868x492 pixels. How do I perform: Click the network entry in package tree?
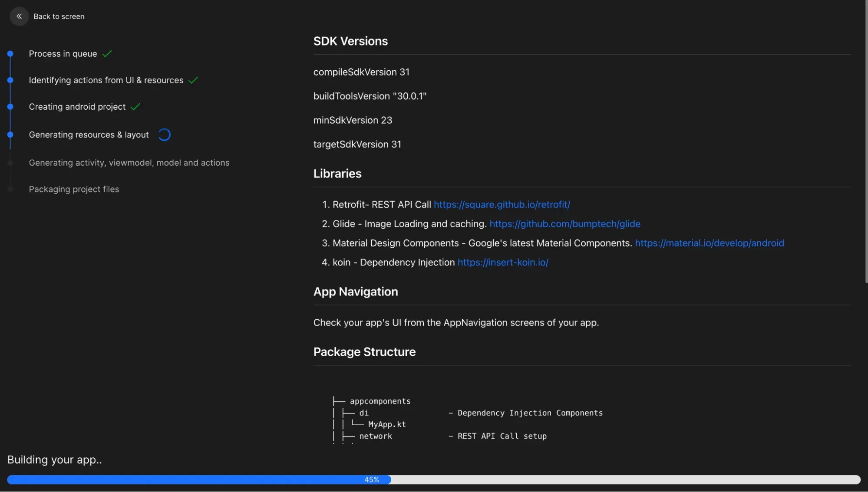375,436
